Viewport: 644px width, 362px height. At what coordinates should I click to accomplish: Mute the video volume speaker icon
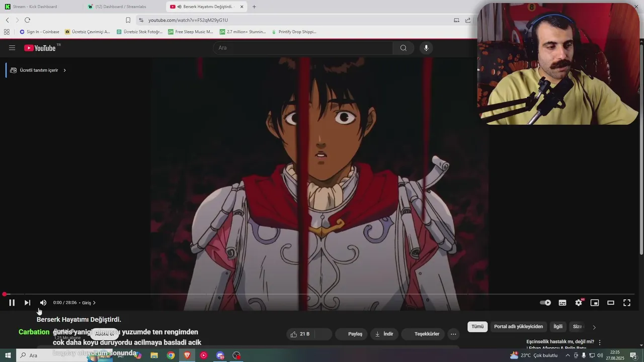43,303
